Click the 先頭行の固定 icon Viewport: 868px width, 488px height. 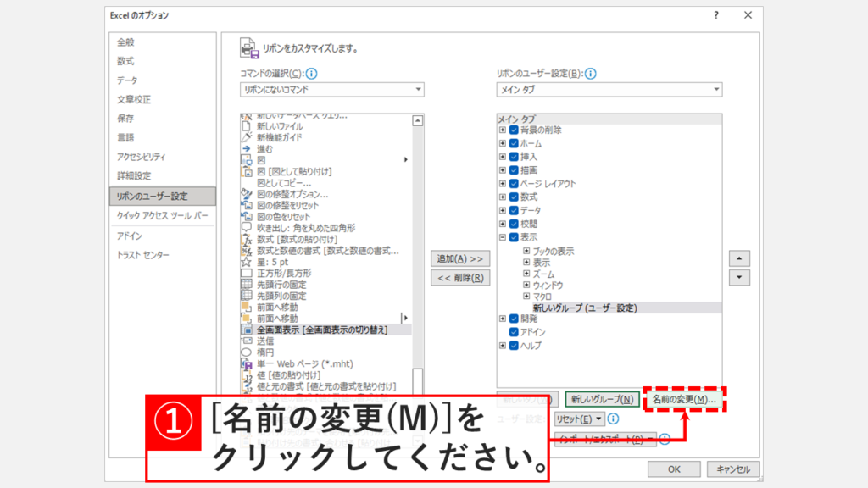coord(247,284)
